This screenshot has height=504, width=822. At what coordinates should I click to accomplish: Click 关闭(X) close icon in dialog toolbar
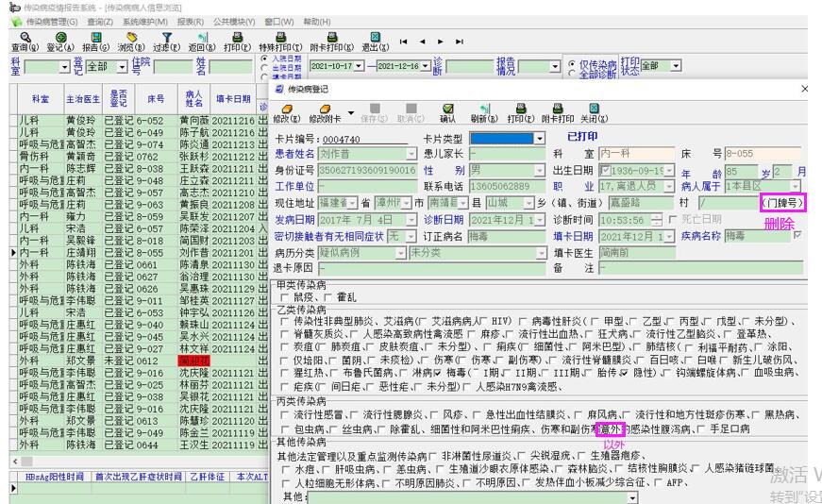click(594, 109)
